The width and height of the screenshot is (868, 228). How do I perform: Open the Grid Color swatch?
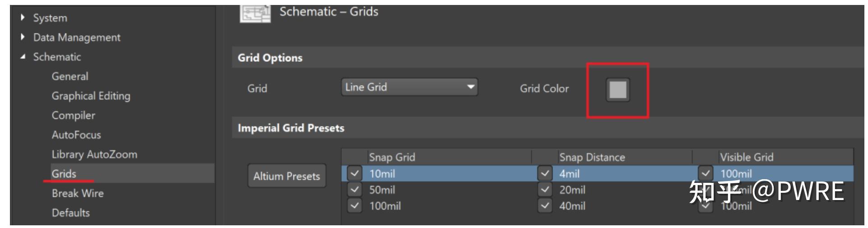tap(617, 89)
